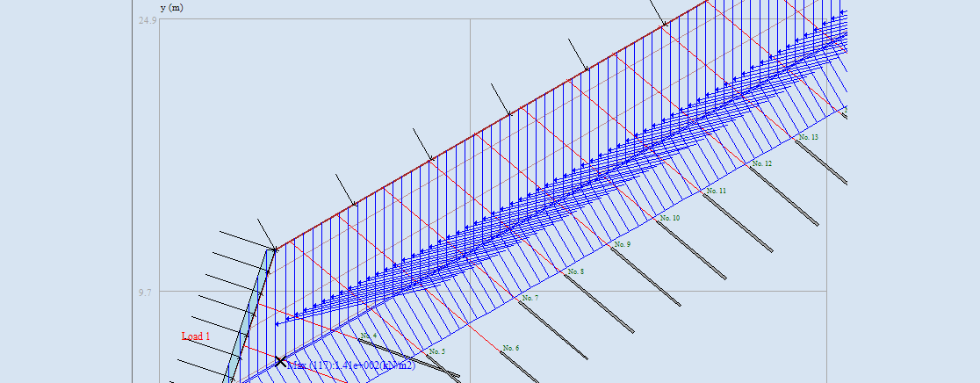This screenshot has height=383, width=980.
Task: Pick anchor label No. 12
Action: [x=762, y=164]
